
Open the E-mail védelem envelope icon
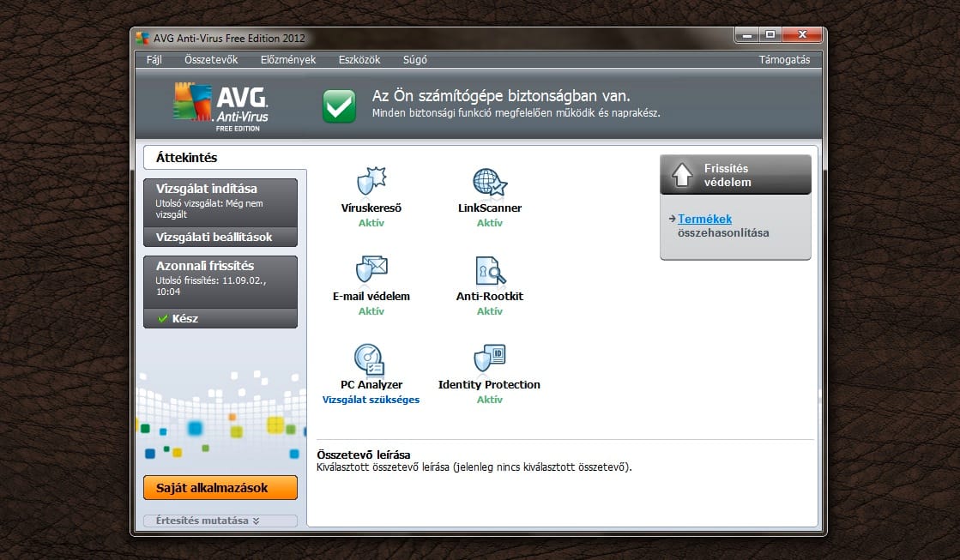[x=371, y=268]
